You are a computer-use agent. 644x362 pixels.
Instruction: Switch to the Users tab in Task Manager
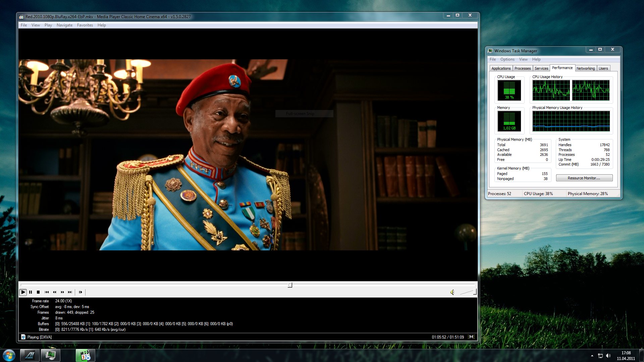click(603, 68)
